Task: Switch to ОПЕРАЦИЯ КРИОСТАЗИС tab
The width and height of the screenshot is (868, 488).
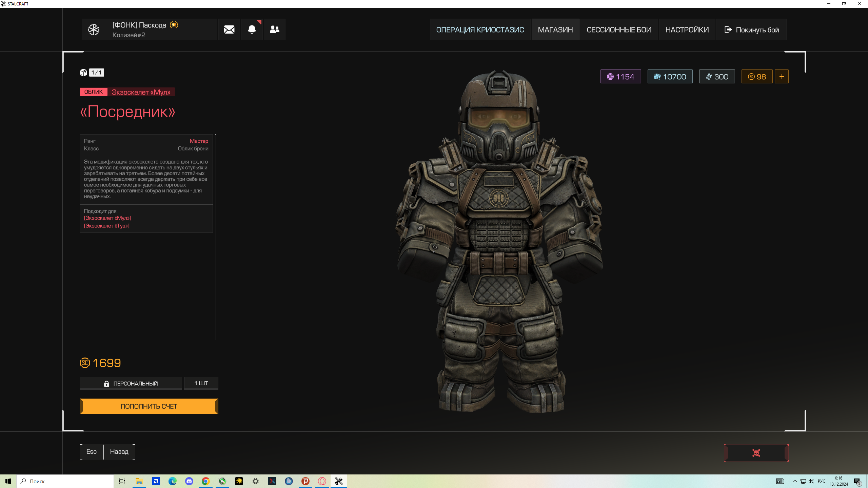Action: coord(480,29)
